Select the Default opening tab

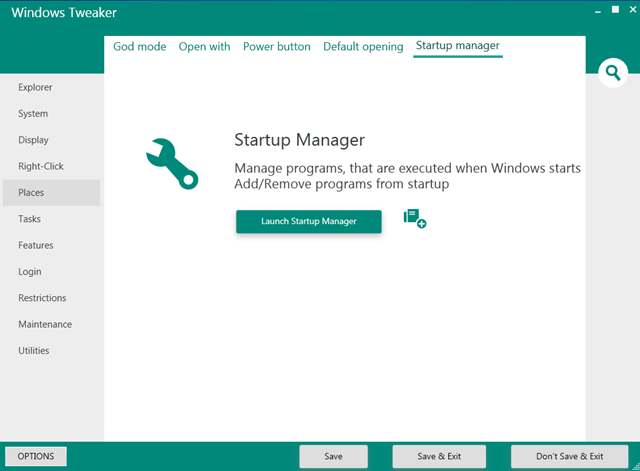[363, 47]
